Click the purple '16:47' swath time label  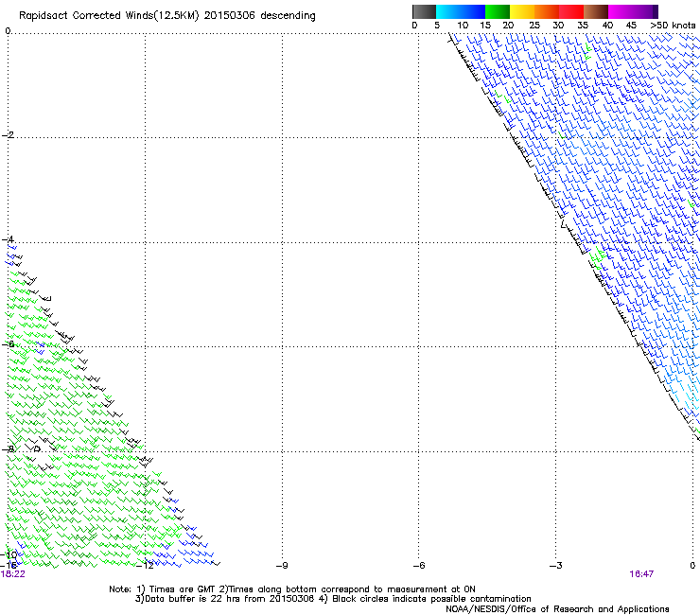click(x=641, y=574)
